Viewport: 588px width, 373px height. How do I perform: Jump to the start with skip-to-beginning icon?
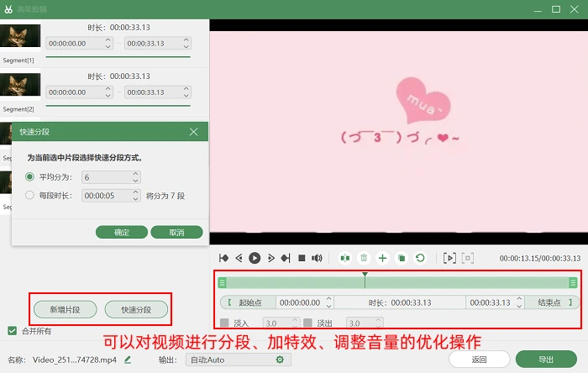(223, 258)
